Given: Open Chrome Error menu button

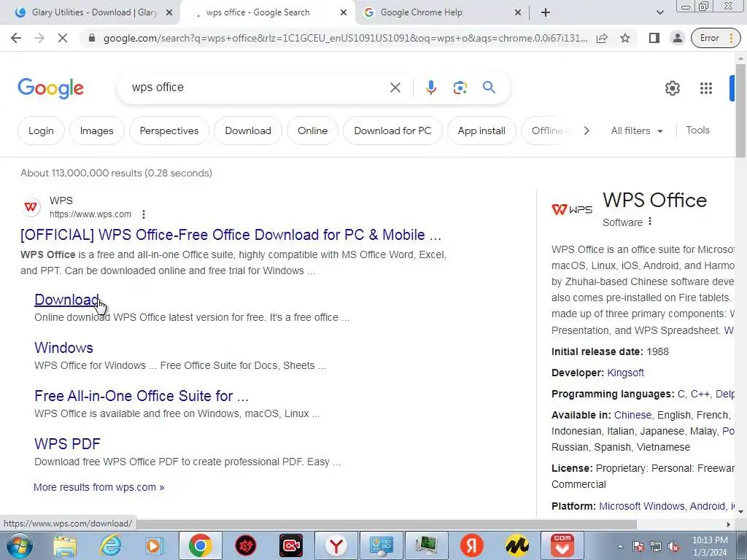Looking at the screenshot, I should [x=716, y=38].
